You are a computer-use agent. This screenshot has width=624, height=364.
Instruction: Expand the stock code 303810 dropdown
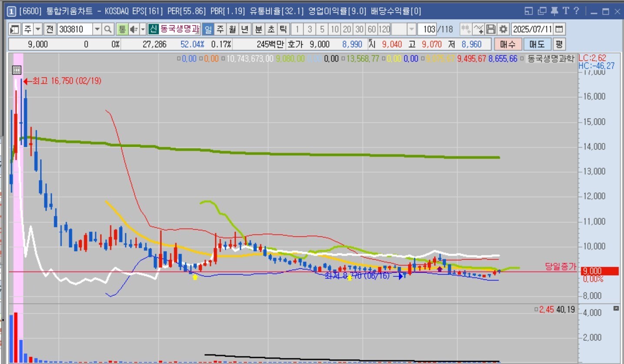click(97, 30)
